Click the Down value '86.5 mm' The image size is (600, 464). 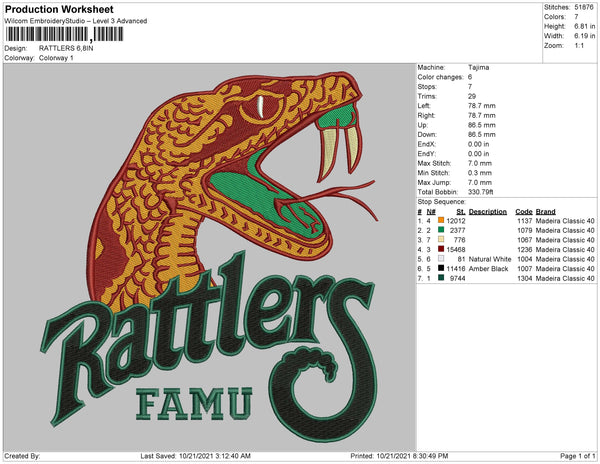point(481,135)
